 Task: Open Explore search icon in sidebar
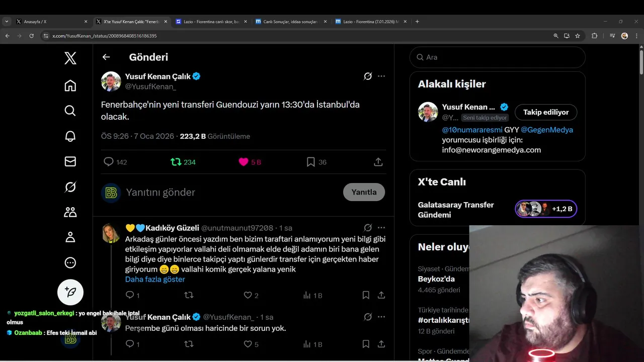tap(70, 111)
